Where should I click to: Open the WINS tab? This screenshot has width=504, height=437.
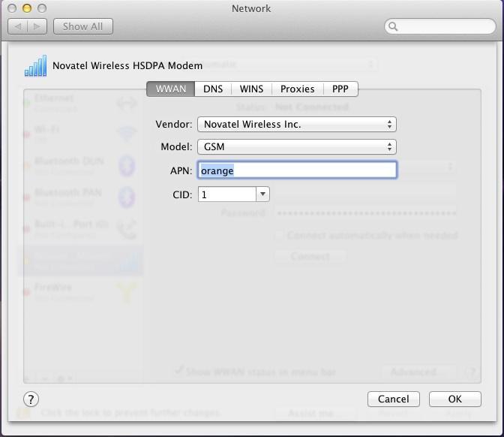point(251,89)
